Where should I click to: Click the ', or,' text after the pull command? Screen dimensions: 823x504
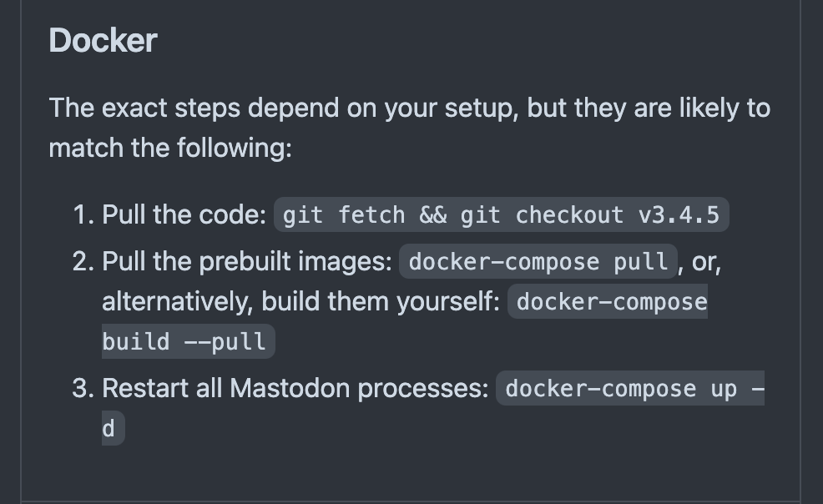coord(700,262)
